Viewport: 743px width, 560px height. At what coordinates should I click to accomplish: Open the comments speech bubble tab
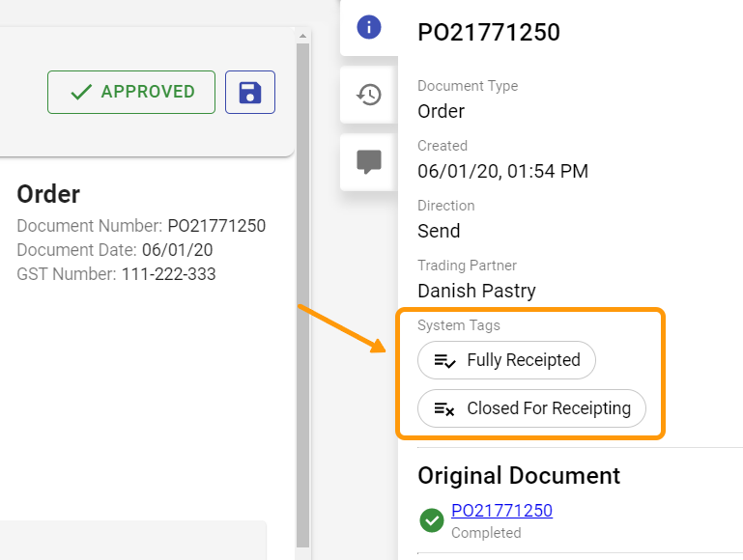click(369, 162)
